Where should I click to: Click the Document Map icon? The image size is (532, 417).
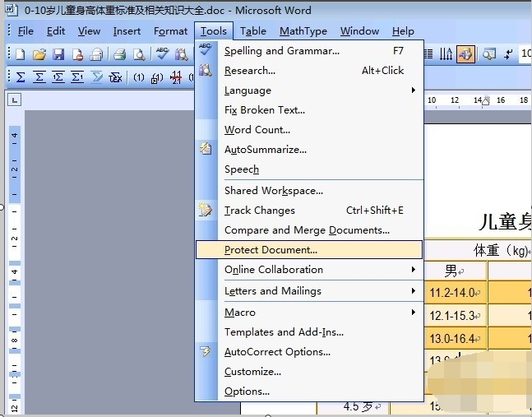[x=489, y=54]
